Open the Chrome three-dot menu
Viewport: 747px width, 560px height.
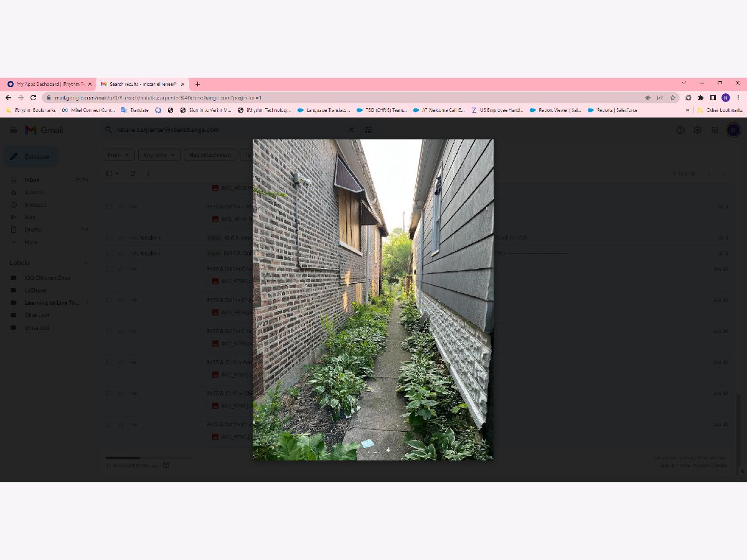pyautogui.click(x=738, y=98)
